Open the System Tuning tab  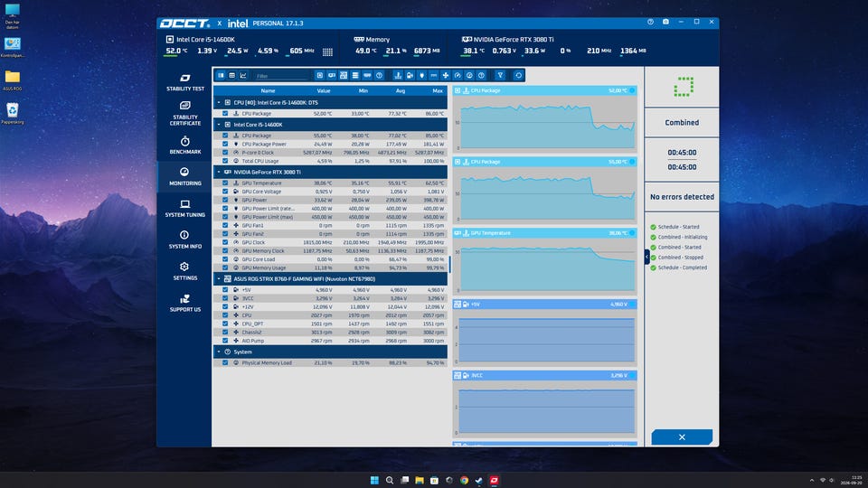click(184, 208)
